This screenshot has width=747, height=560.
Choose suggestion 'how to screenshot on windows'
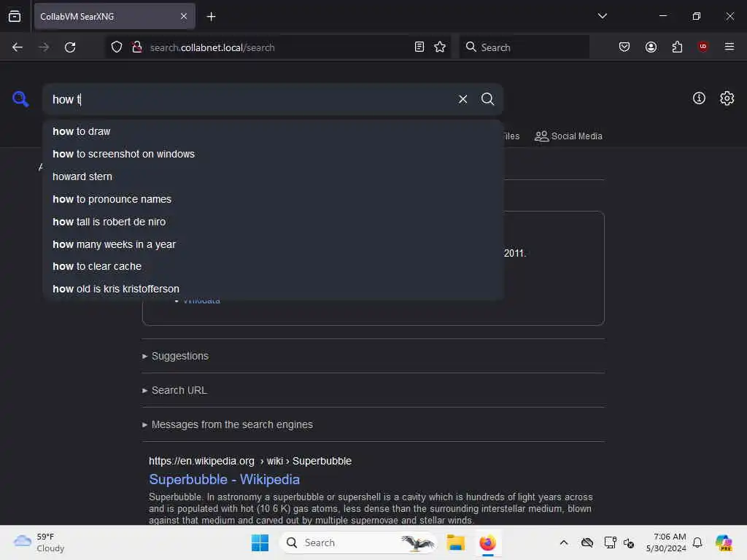(273, 154)
